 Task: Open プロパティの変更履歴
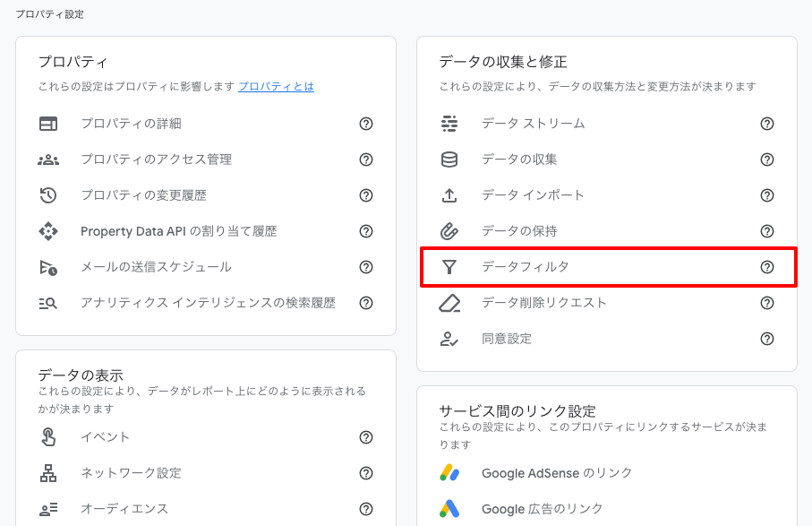pos(143,195)
